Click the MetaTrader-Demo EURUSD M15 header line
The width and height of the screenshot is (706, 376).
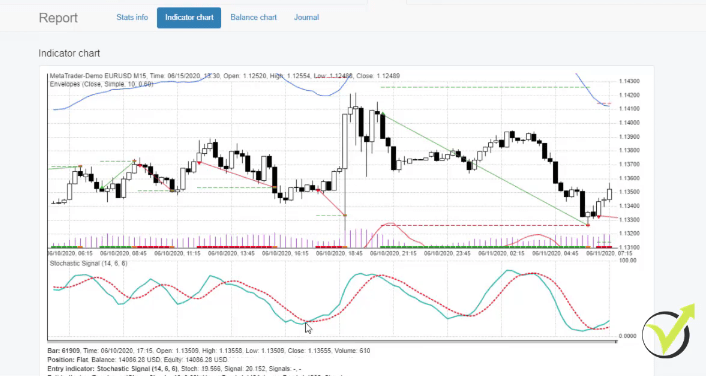click(x=225, y=76)
